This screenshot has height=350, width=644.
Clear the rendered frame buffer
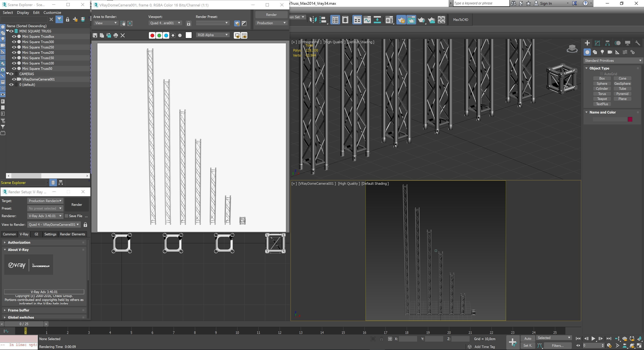[123, 35]
